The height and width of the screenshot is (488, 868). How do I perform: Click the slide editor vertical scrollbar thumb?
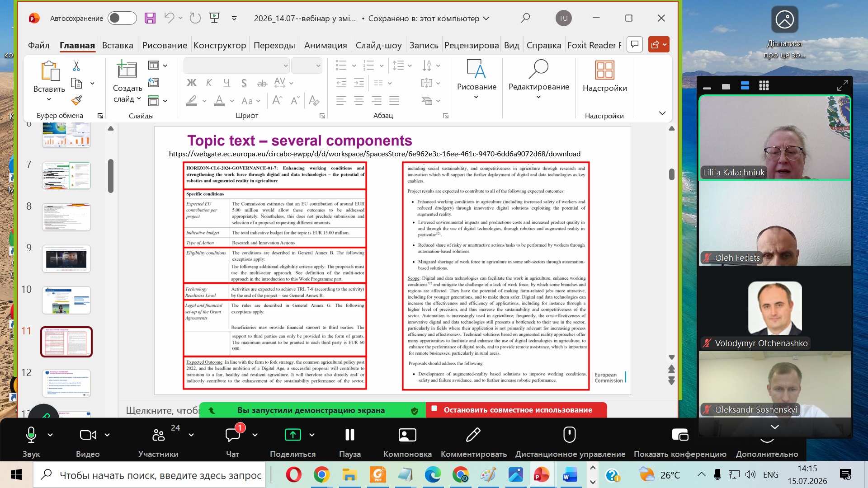pyautogui.click(x=672, y=174)
